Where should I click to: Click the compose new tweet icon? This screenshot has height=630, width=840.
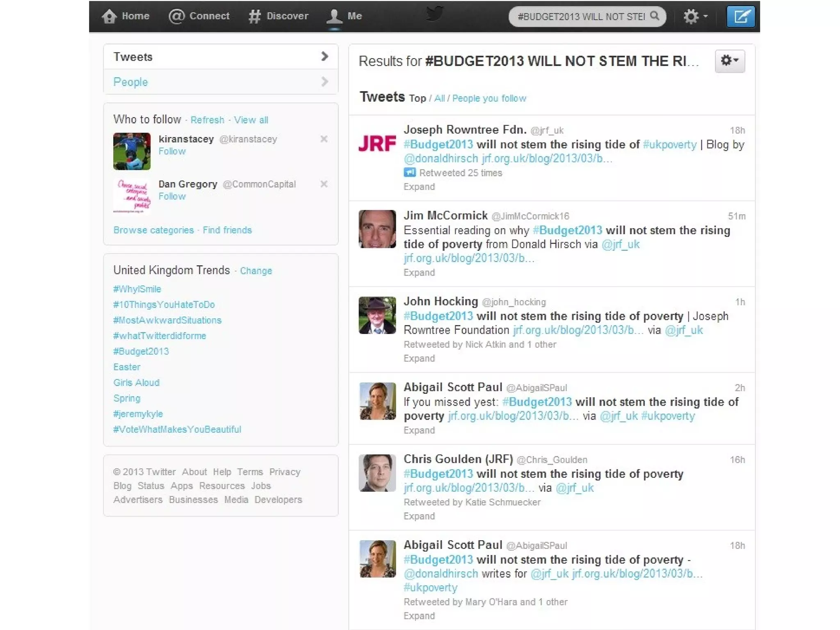tap(740, 16)
